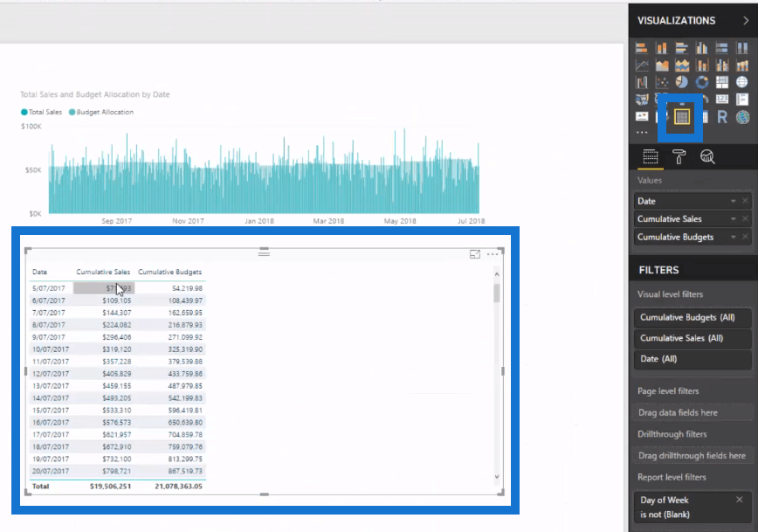Sort table by Cumulative Budgets column header

(169, 272)
